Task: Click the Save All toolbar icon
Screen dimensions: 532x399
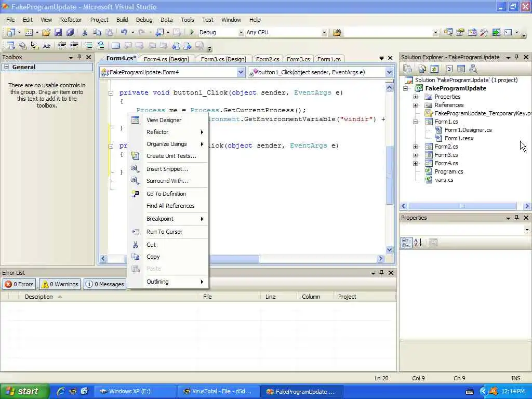Action: tap(70, 32)
